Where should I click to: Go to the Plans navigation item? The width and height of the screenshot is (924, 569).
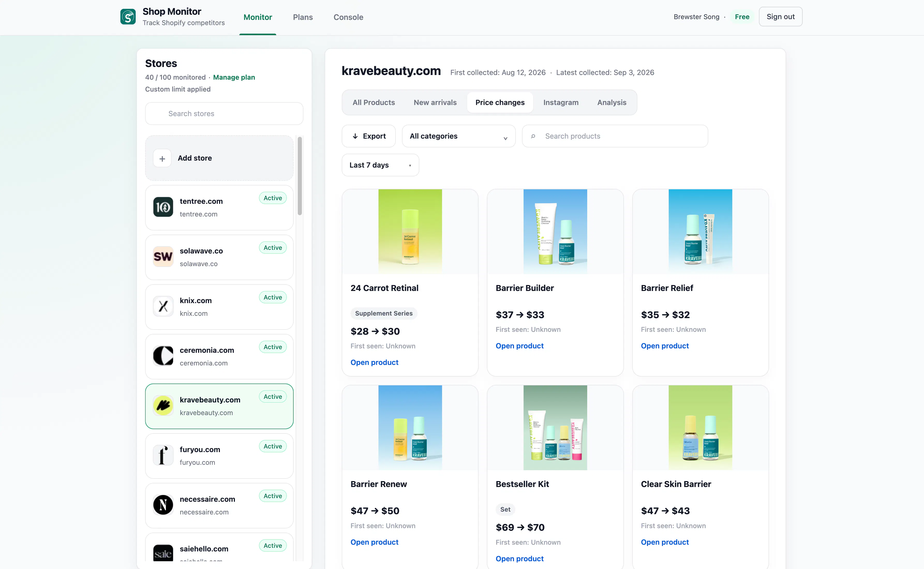tap(303, 17)
